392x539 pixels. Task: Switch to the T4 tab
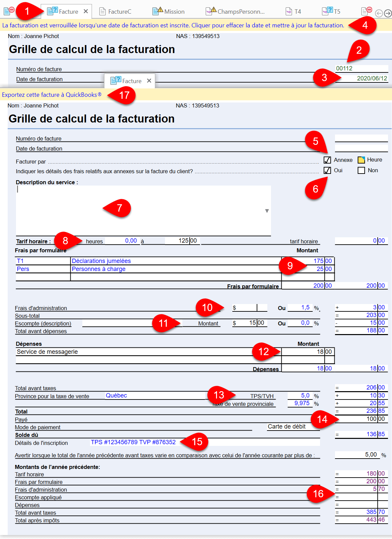click(x=293, y=12)
